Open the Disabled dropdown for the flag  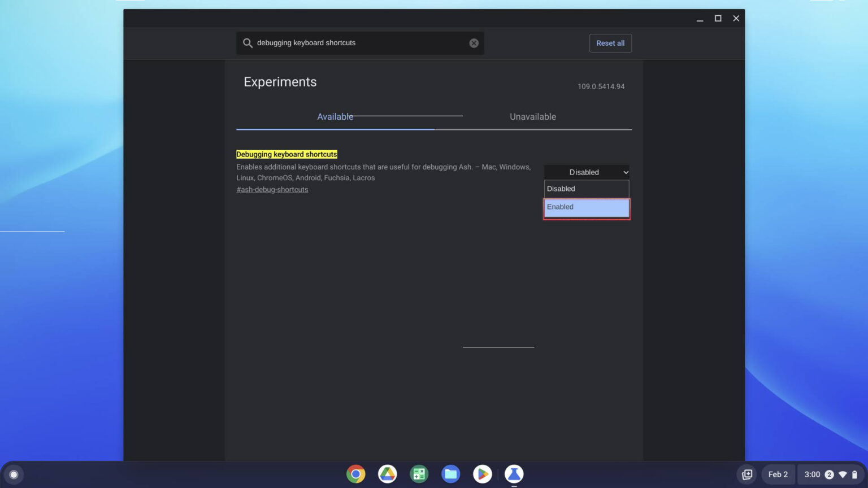[586, 172]
